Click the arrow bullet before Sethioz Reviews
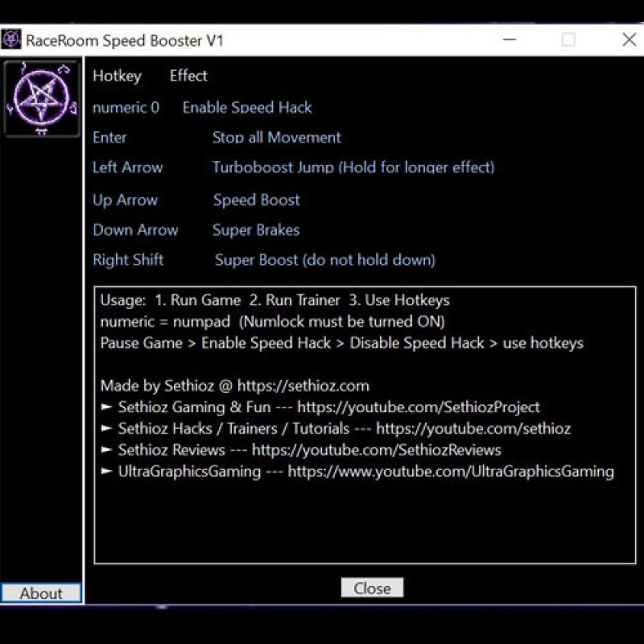The height and width of the screenshot is (644, 644). [106, 450]
